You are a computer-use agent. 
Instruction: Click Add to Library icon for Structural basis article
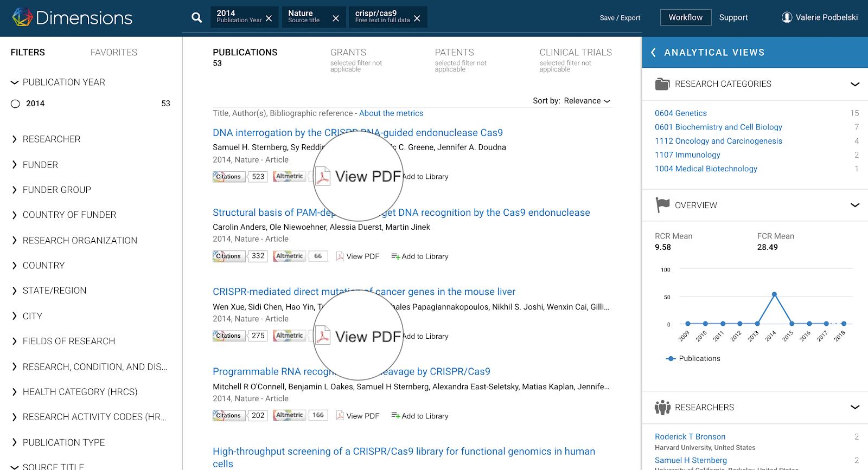point(395,256)
